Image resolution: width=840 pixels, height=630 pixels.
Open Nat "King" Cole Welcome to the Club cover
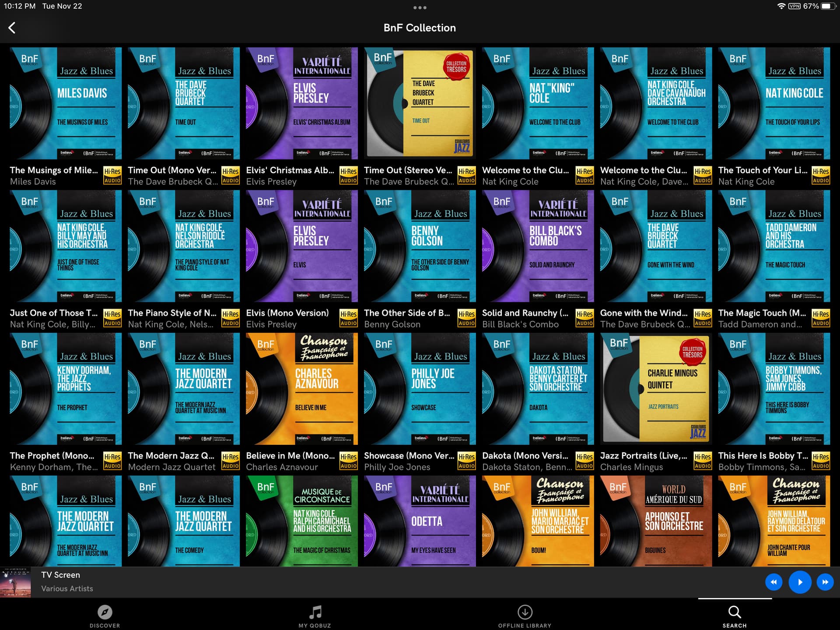pos(538,103)
